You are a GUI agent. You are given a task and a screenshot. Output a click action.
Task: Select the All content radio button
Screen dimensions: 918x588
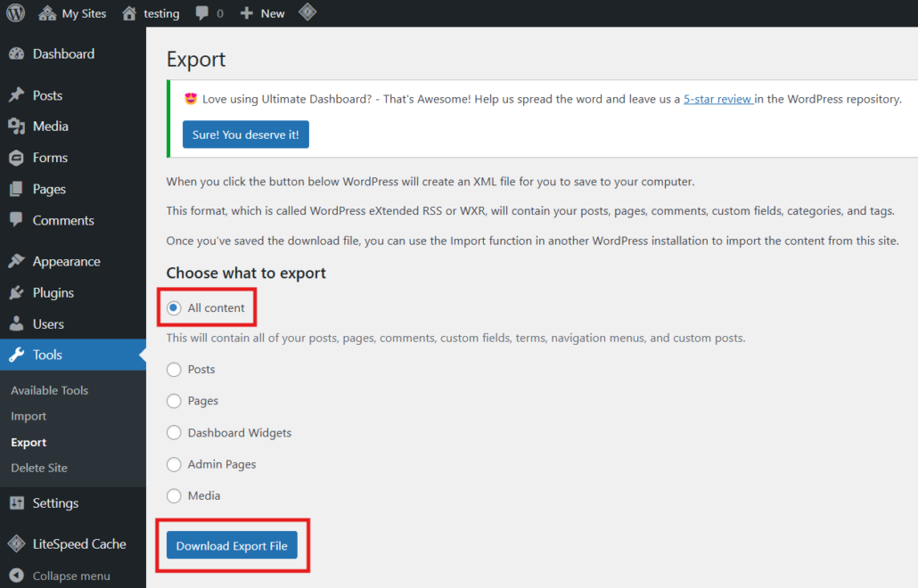click(174, 307)
